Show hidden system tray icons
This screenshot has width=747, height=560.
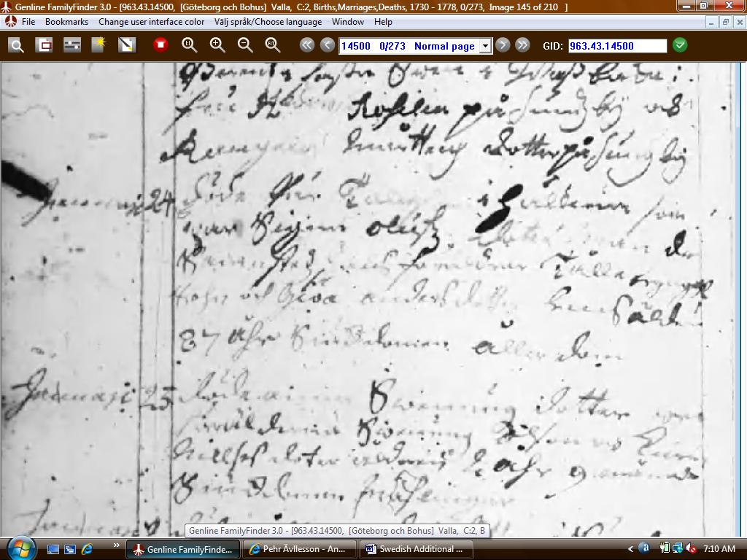(630, 549)
